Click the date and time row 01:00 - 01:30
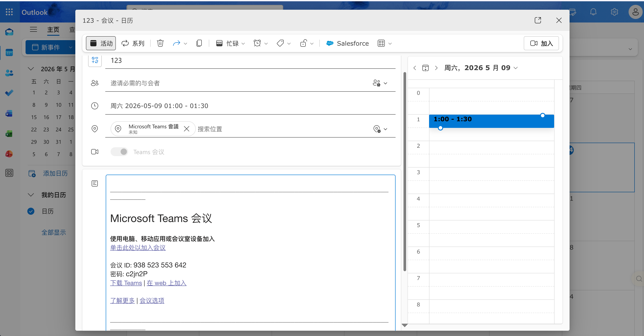The height and width of the screenshot is (336, 644). pyautogui.click(x=250, y=106)
